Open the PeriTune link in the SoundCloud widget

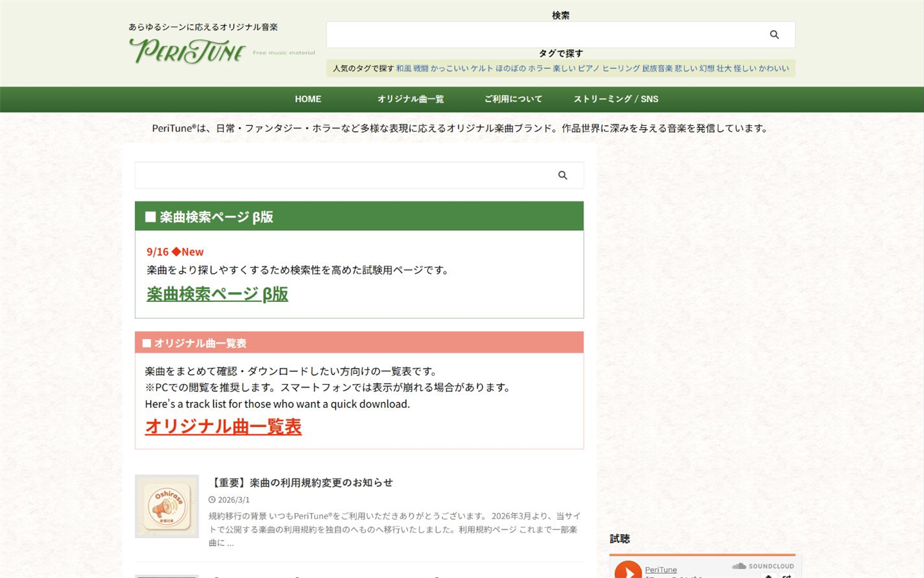click(x=661, y=570)
